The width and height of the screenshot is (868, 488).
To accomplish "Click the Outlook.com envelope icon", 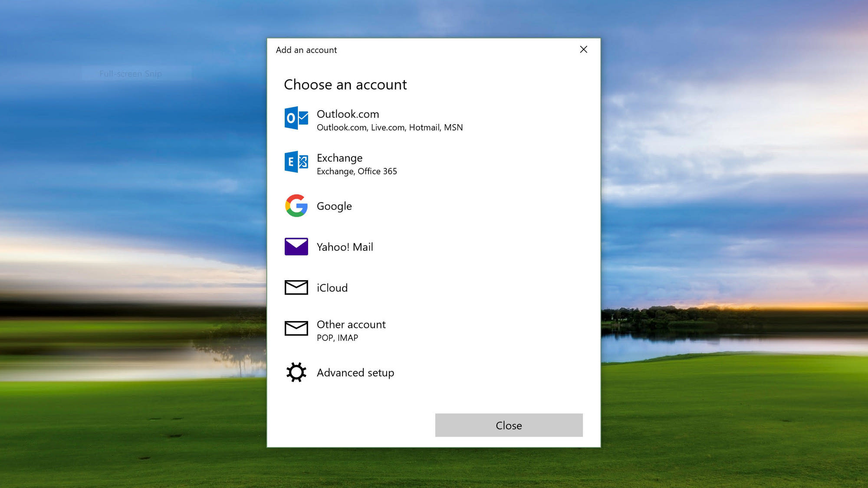I will (296, 118).
